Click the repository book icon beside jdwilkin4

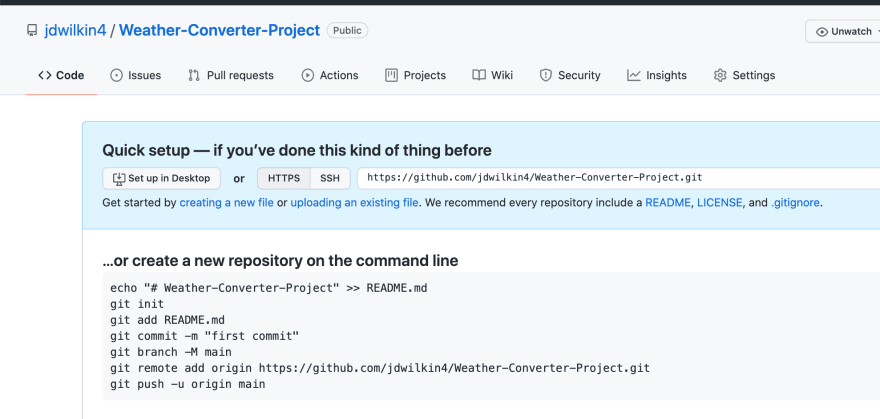tap(32, 30)
